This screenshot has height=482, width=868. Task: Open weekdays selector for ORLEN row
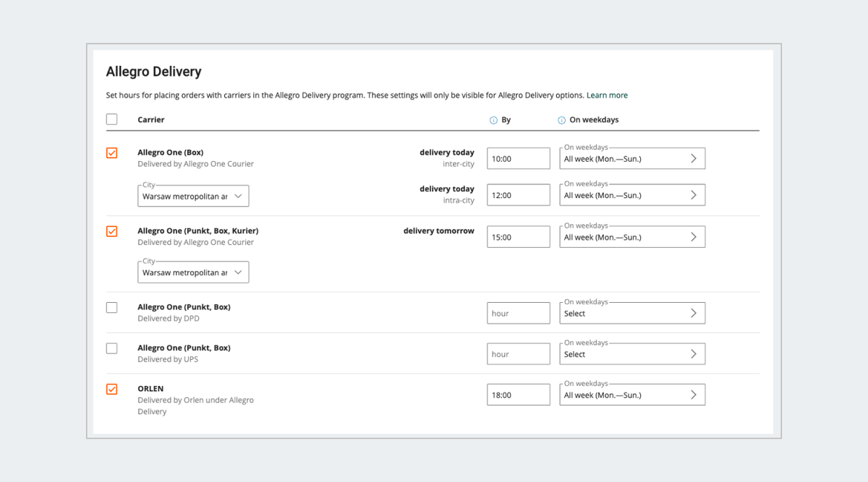pyautogui.click(x=632, y=395)
